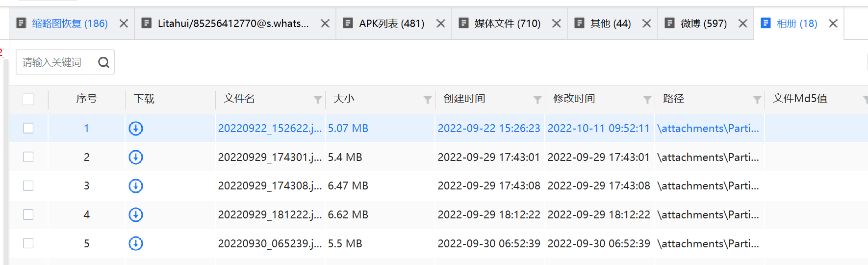Click the size value 6.62 MB
Screen dimensions: 868x265
point(348,214)
